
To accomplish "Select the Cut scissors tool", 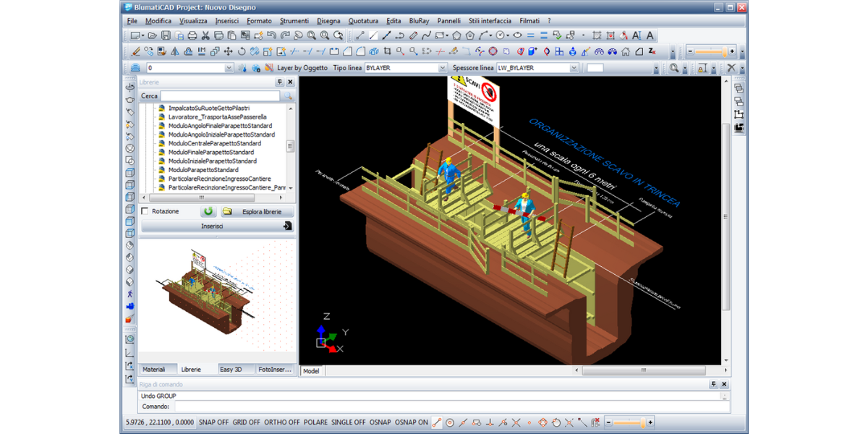I will click(205, 35).
